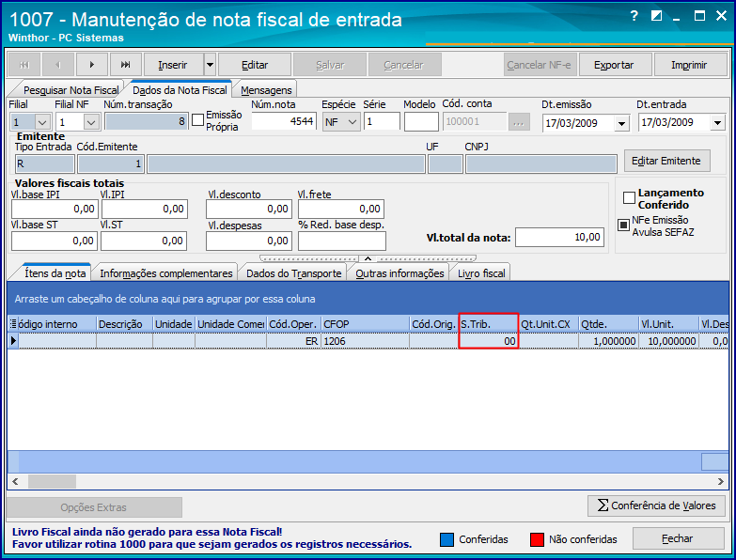Open Conferência de Valores

(x=656, y=506)
